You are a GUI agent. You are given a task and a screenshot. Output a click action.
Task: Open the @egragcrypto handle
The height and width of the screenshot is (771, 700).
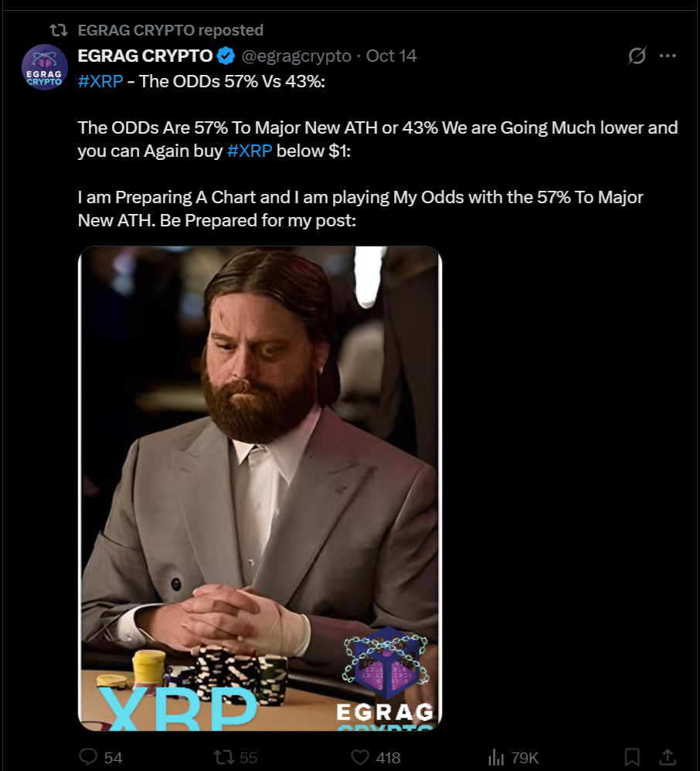[x=296, y=56]
